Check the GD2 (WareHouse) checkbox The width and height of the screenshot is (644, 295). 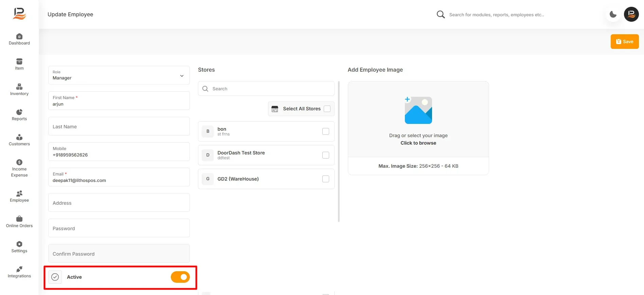[x=326, y=179]
